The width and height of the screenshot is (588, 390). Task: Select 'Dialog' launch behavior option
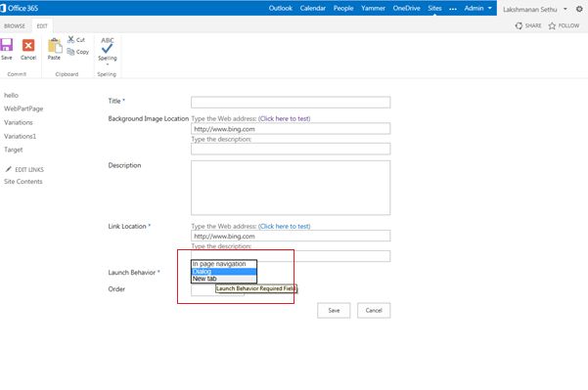224,271
